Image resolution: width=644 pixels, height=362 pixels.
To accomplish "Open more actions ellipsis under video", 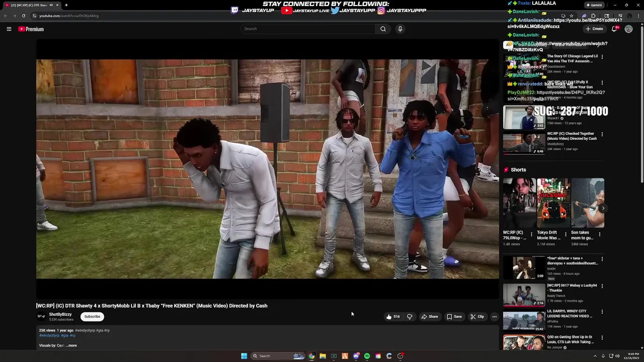I will (495, 317).
